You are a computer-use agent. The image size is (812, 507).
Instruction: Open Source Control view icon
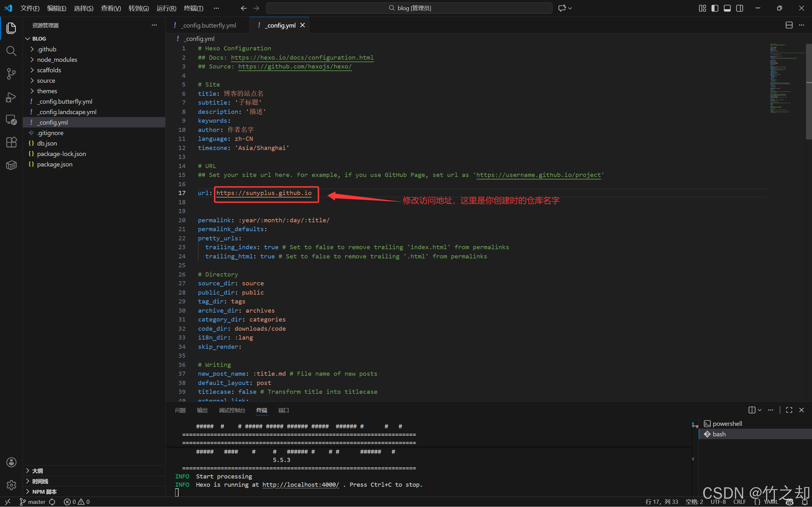pos(11,74)
